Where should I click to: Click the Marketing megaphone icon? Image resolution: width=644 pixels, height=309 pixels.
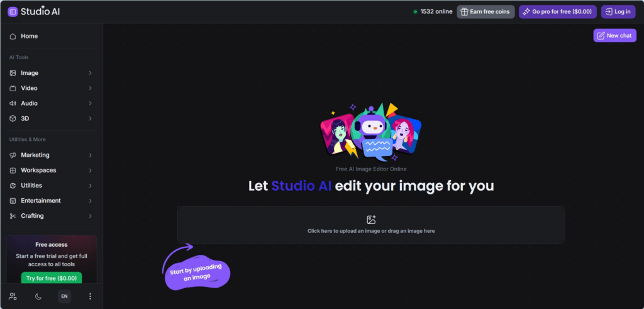coord(13,155)
